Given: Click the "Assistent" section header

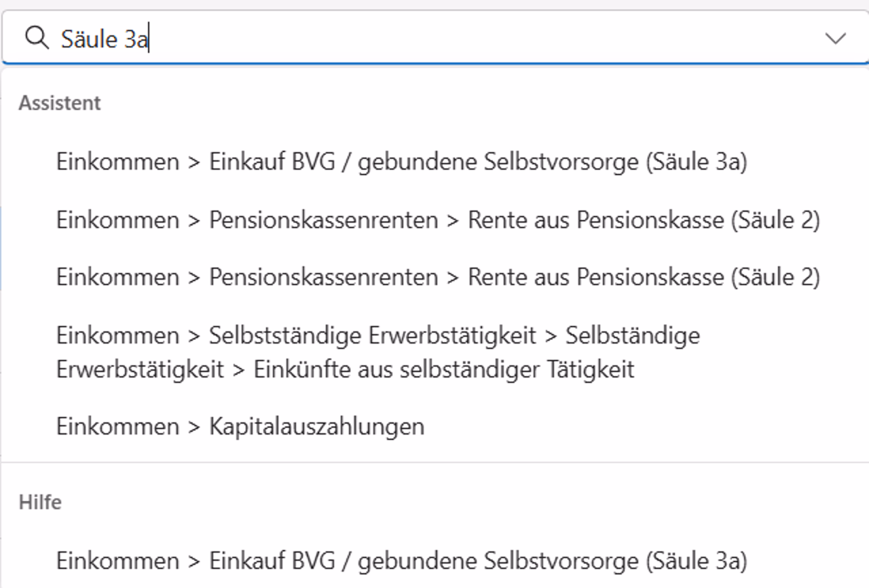Looking at the screenshot, I should (x=59, y=103).
